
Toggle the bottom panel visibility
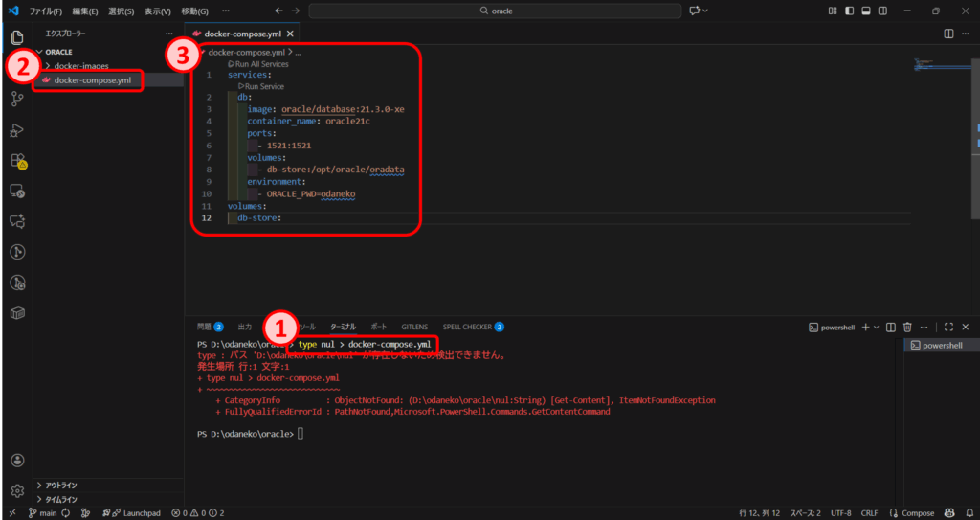click(x=865, y=11)
